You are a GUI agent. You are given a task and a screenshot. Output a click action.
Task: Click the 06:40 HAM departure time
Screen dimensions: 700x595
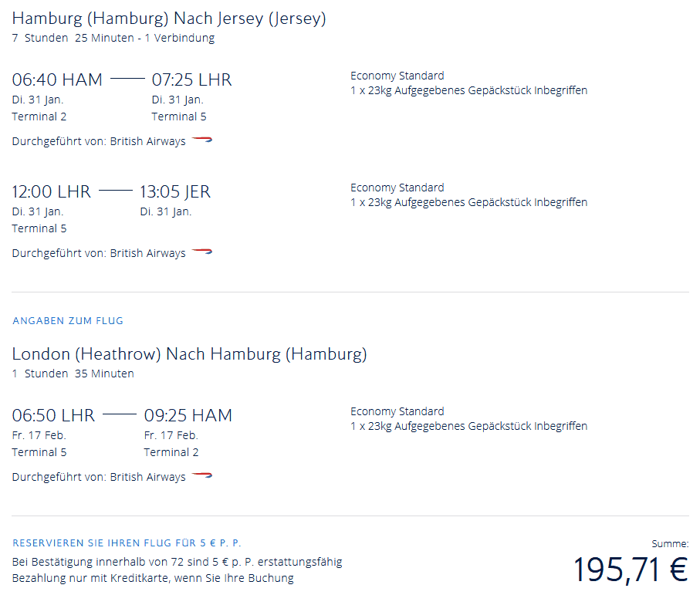pos(57,79)
